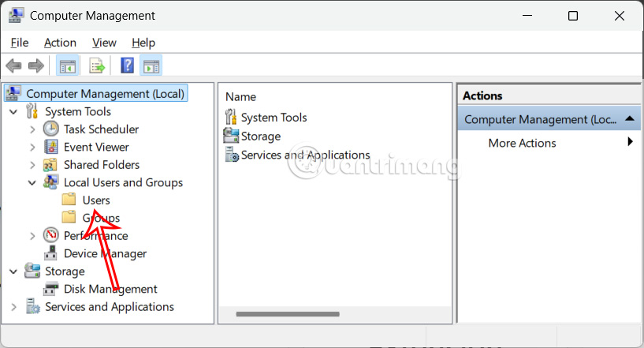Click the Forward arrow toolbar button
This screenshot has height=348, width=644.
36,65
